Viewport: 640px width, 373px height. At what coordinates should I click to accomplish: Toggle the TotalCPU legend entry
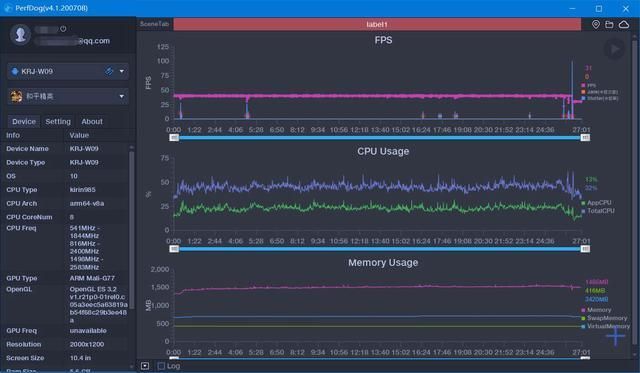point(598,211)
